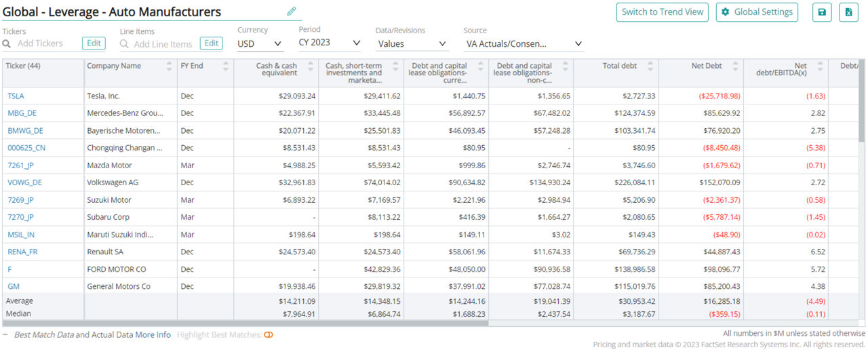Click the sort arrows on FY End column
868x350 pixels.
(x=226, y=66)
